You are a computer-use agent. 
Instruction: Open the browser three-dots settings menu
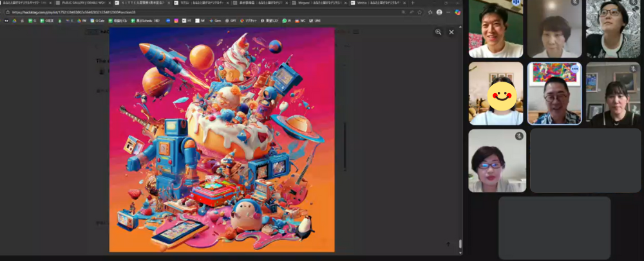point(448,12)
